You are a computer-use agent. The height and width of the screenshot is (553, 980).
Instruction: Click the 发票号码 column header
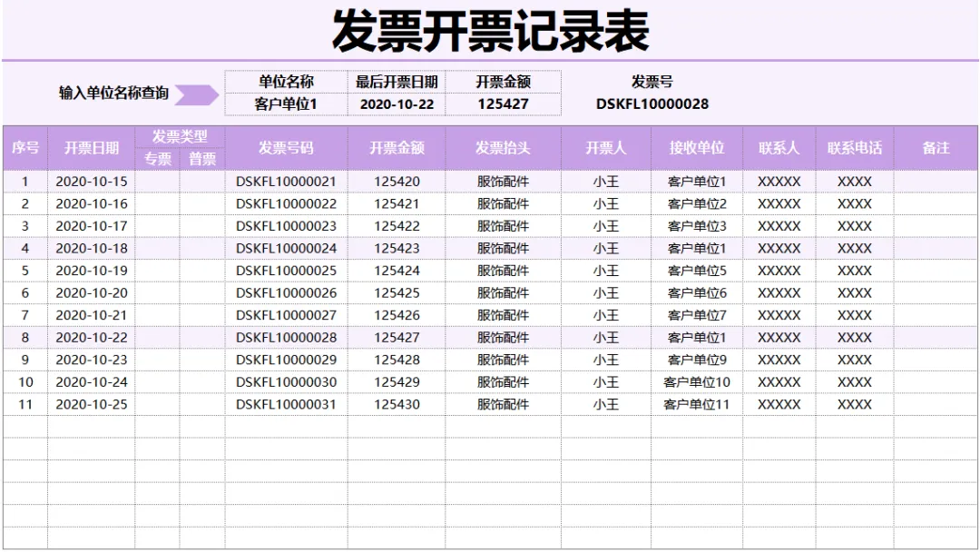[286, 148]
